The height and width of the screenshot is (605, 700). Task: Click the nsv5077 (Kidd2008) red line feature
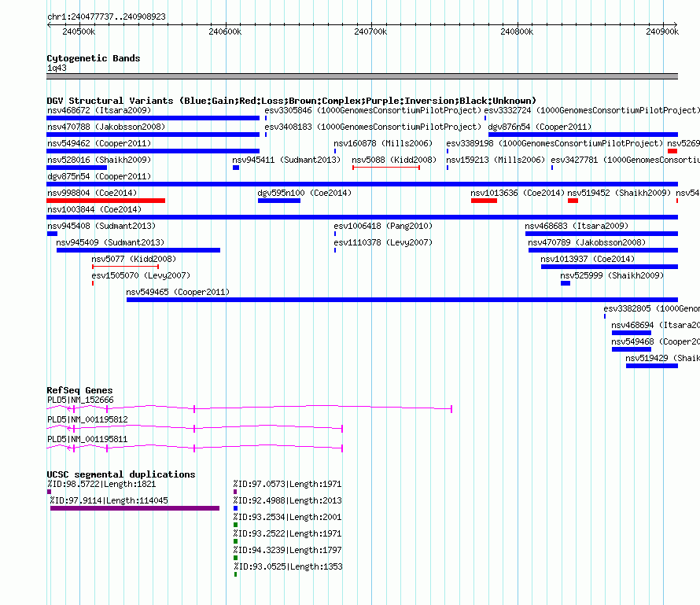(x=125, y=267)
